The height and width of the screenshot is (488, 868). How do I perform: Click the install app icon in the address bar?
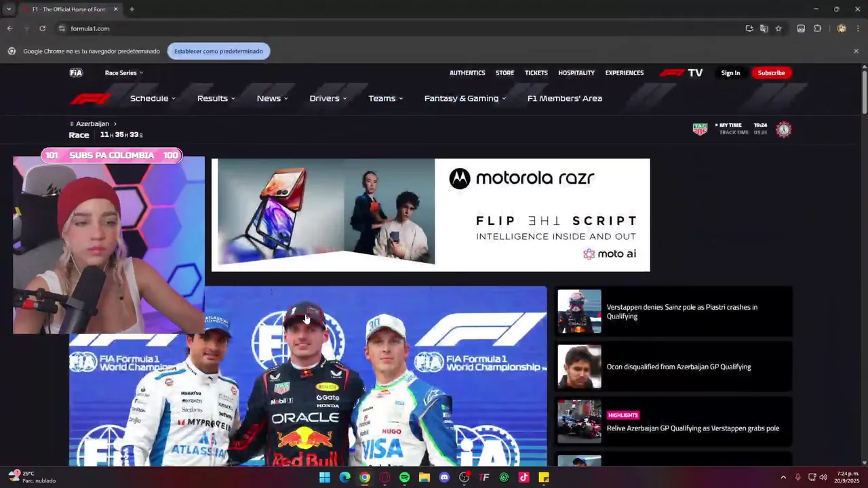(x=749, y=28)
